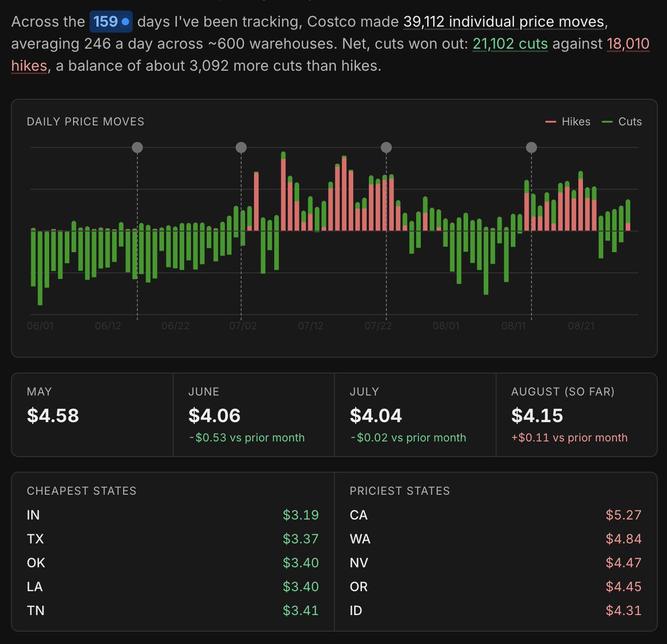Viewport: 667px width, 644px height.
Task: Select the ID $4.31 row
Action: click(495, 611)
